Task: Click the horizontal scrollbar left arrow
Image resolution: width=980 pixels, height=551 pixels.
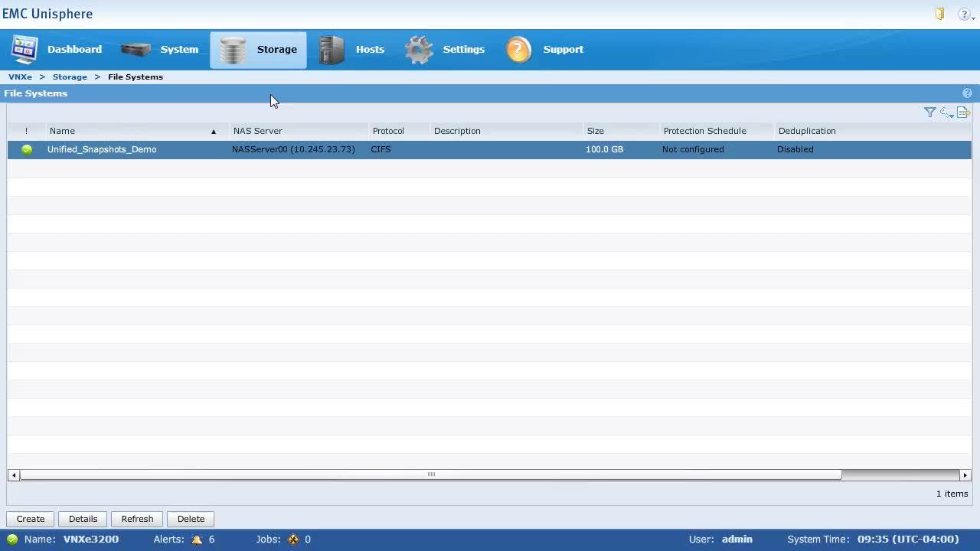Action: click(x=13, y=475)
